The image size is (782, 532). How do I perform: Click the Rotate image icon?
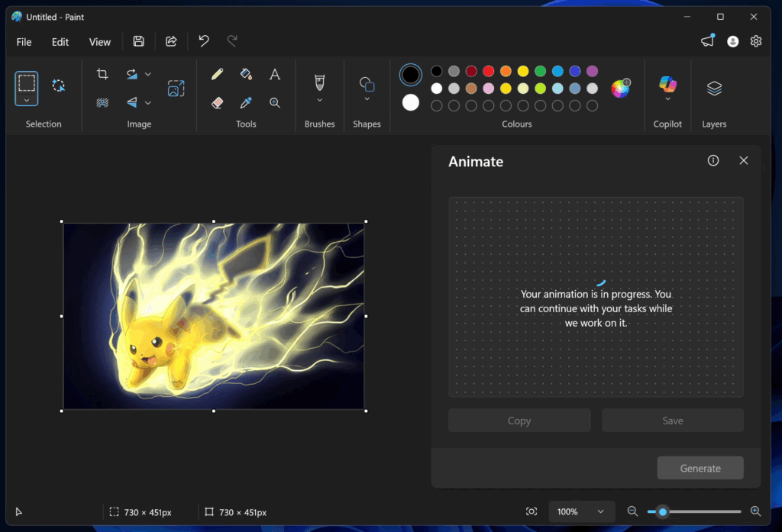click(x=131, y=74)
